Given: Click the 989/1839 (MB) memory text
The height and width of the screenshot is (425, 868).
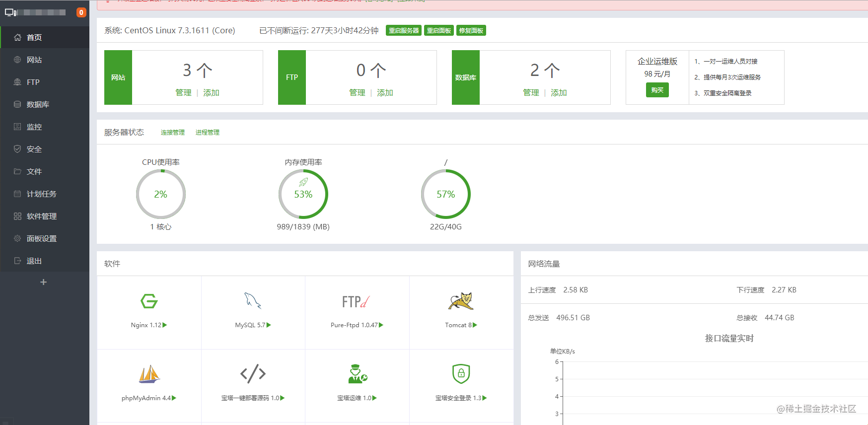Looking at the screenshot, I should [x=303, y=227].
